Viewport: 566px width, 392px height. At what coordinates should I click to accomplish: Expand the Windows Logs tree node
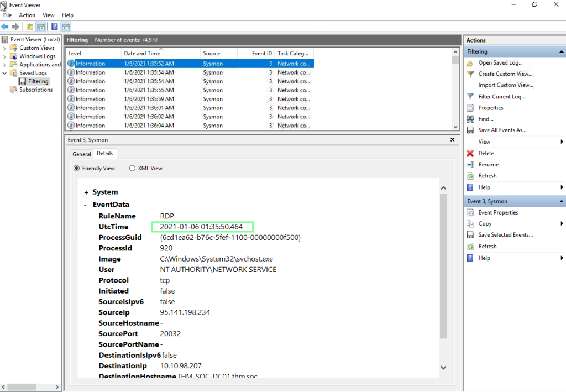[4, 56]
